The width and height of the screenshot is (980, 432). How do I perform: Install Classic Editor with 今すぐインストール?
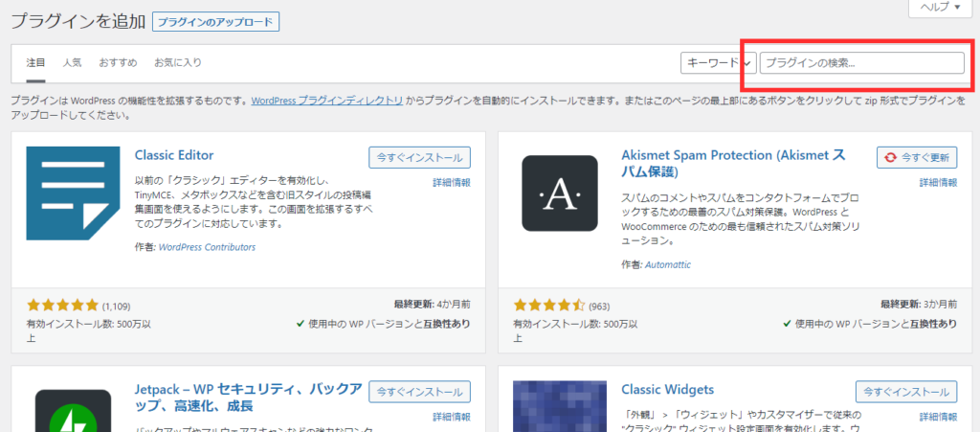[x=419, y=157]
